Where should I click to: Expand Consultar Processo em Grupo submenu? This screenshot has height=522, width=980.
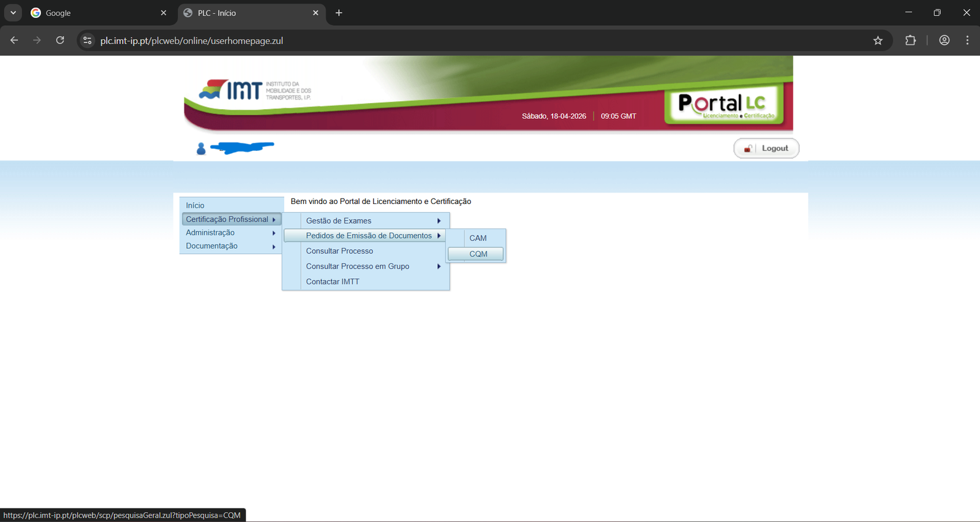click(x=366, y=267)
